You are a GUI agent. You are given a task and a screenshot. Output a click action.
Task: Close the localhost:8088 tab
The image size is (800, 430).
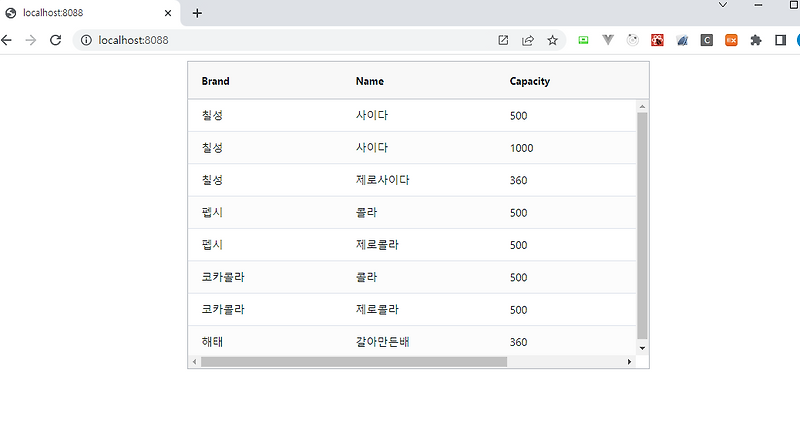click(x=168, y=13)
